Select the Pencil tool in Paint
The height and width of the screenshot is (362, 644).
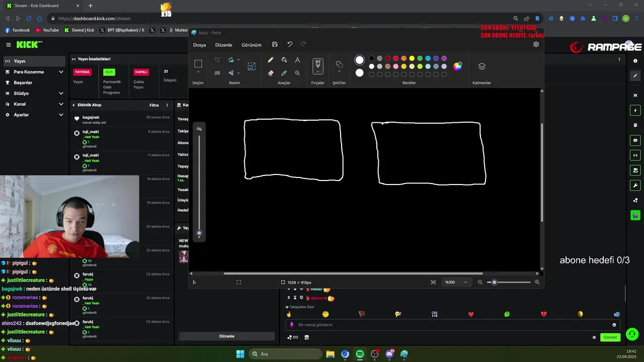271,60
